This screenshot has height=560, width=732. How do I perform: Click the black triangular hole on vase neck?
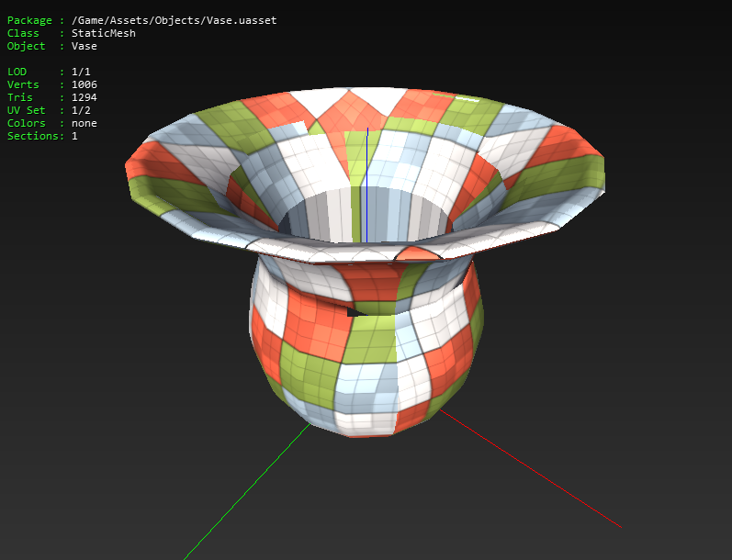tap(355, 312)
